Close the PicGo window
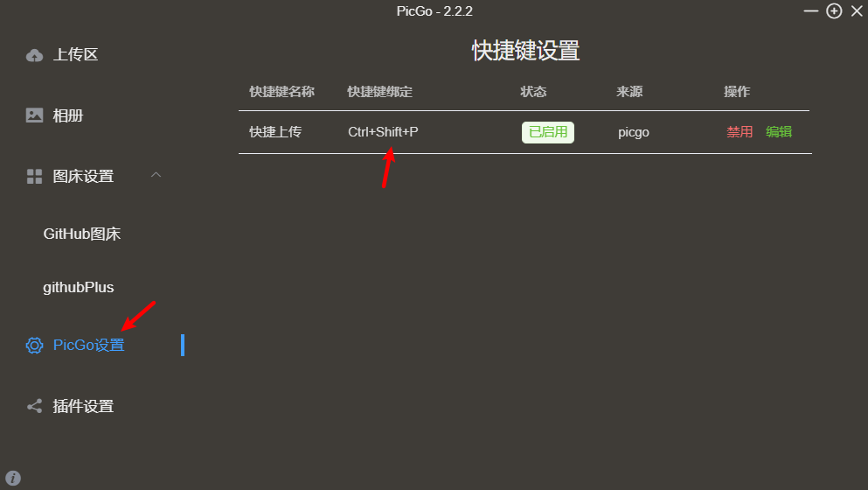The height and width of the screenshot is (490, 868). pyautogui.click(x=857, y=11)
